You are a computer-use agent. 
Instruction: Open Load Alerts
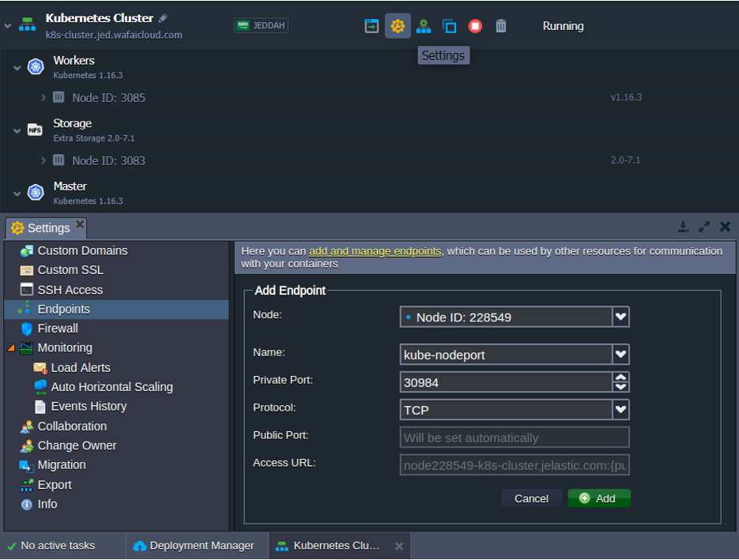click(81, 368)
